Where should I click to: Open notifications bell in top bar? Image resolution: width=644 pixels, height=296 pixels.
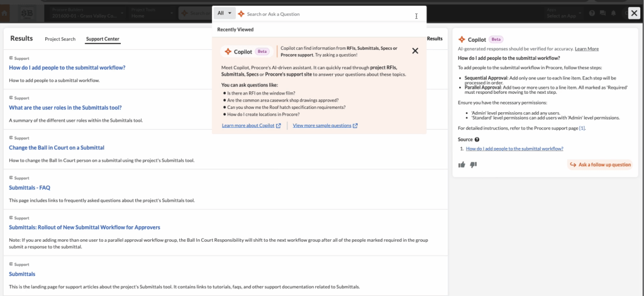pos(613,13)
